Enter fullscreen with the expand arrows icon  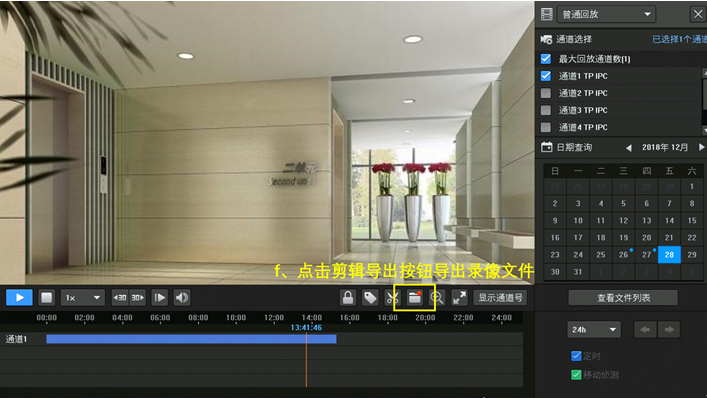pos(459,298)
